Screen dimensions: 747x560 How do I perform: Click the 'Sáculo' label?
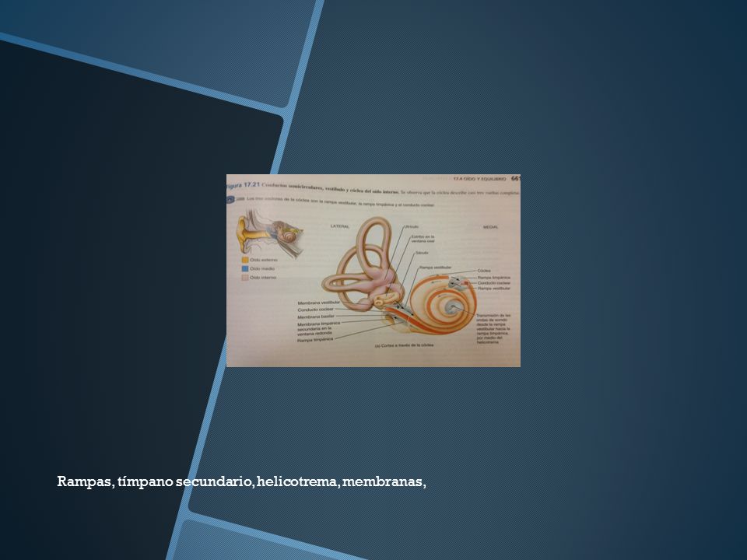(422, 252)
